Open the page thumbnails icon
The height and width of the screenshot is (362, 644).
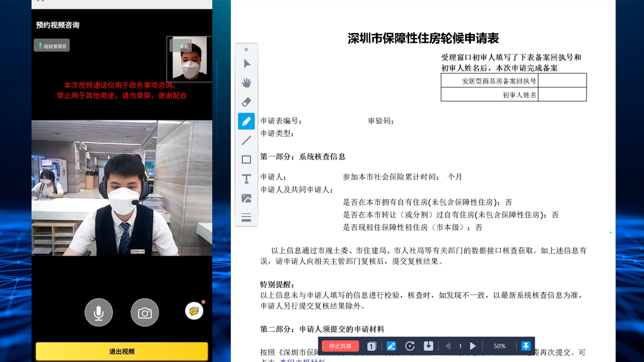click(372, 346)
